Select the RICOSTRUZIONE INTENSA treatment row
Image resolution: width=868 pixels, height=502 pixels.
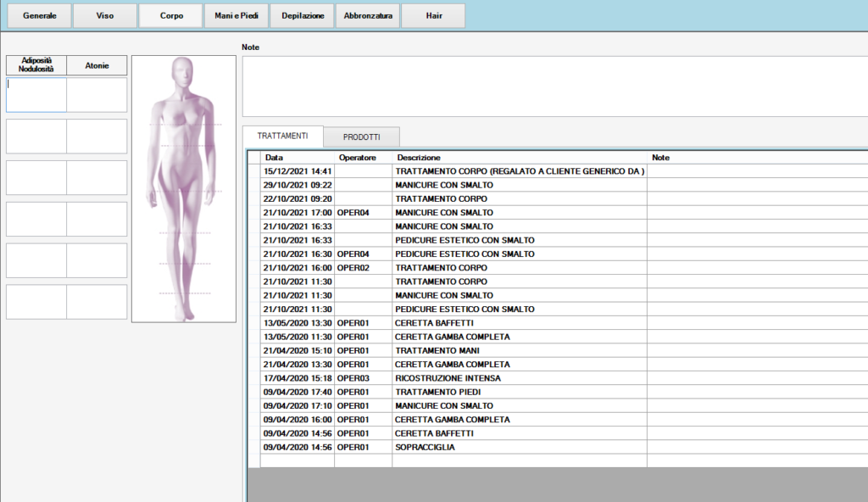tap(448, 378)
